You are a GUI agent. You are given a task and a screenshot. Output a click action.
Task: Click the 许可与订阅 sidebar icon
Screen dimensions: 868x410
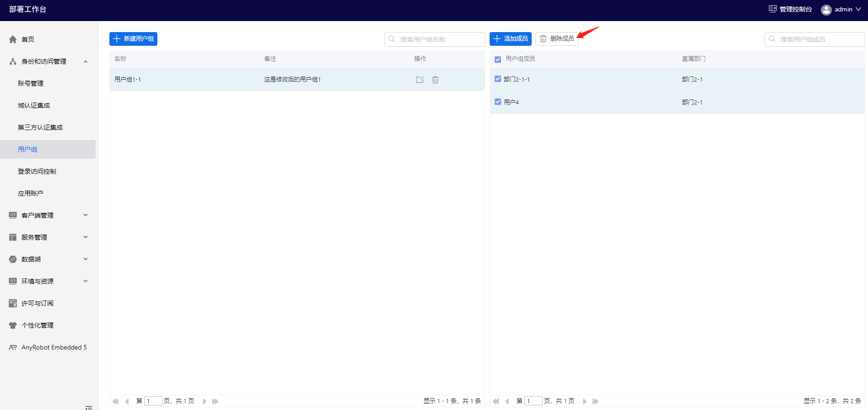[13, 303]
